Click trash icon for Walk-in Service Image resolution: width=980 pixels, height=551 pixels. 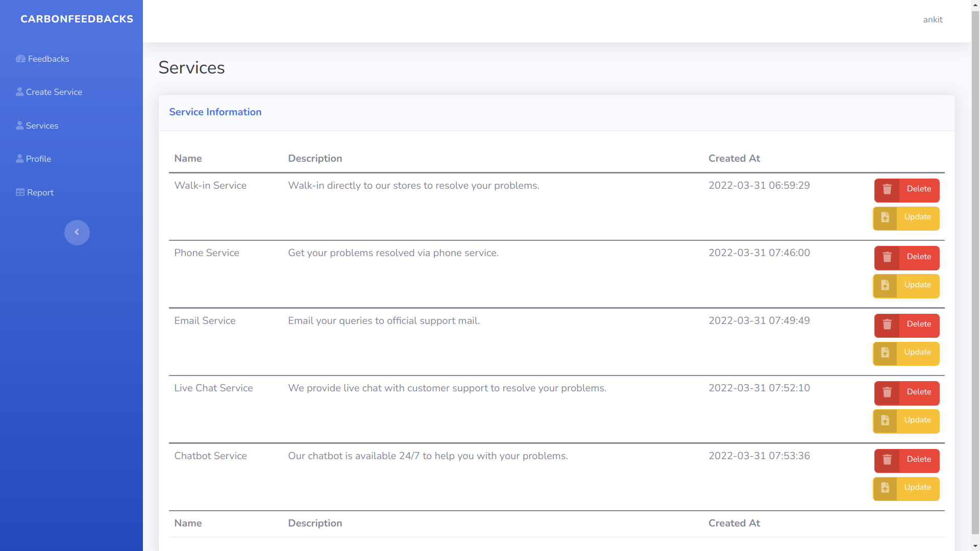coord(887,189)
